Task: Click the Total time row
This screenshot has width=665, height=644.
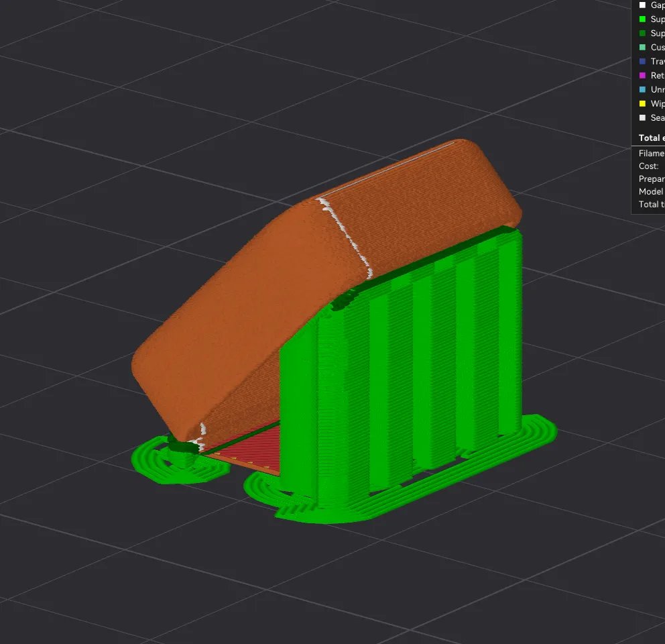Action: click(x=651, y=204)
